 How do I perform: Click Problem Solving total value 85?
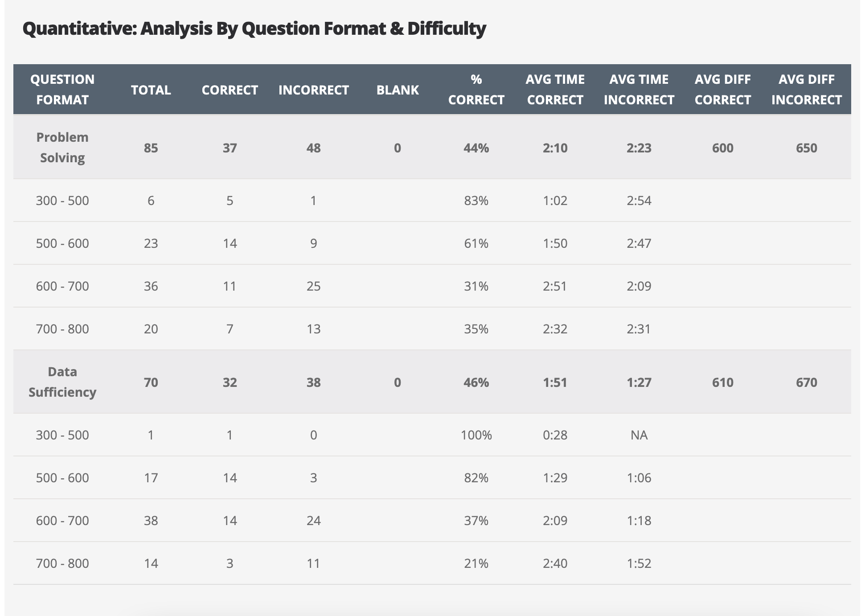pos(151,148)
